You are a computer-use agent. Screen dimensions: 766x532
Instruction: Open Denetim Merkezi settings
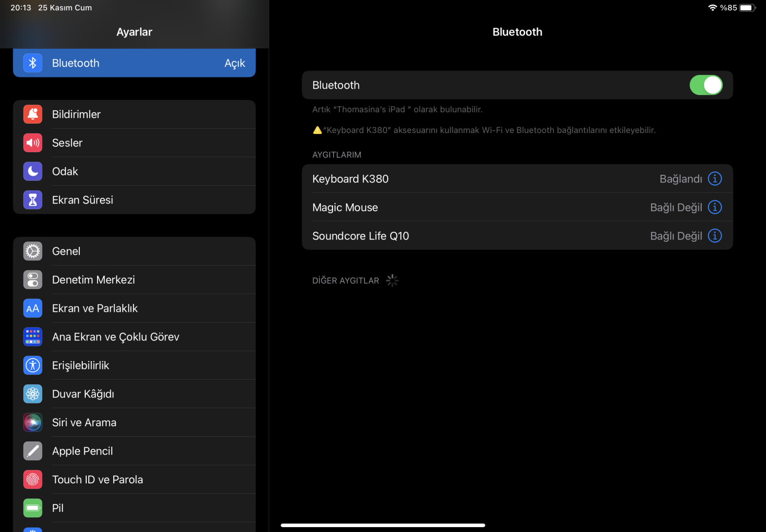[134, 280]
